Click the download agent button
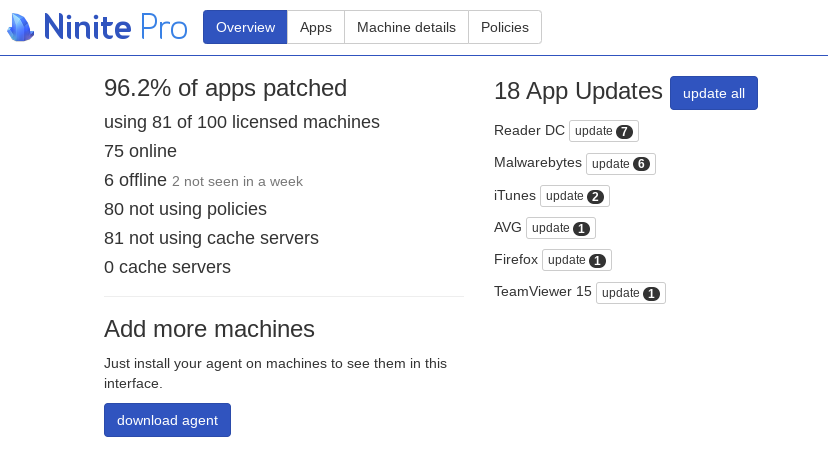Image resolution: width=828 pixels, height=459 pixels. pos(167,420)
